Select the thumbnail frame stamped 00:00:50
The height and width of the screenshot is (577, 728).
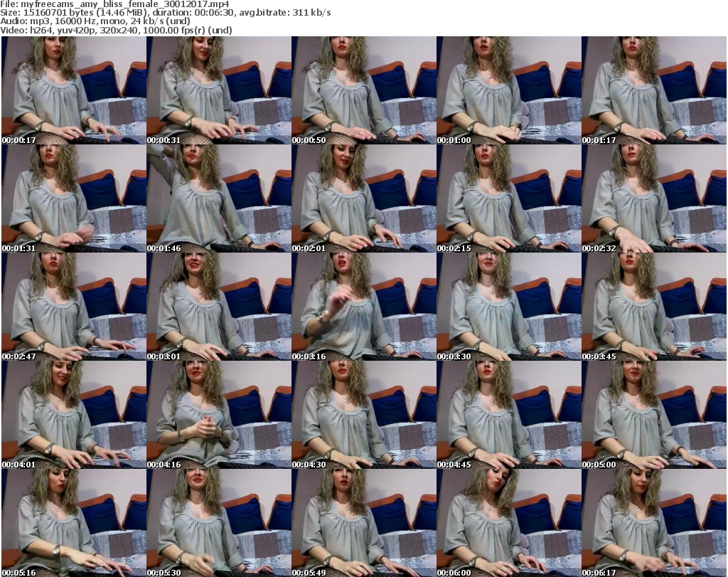tap(363, 90)
